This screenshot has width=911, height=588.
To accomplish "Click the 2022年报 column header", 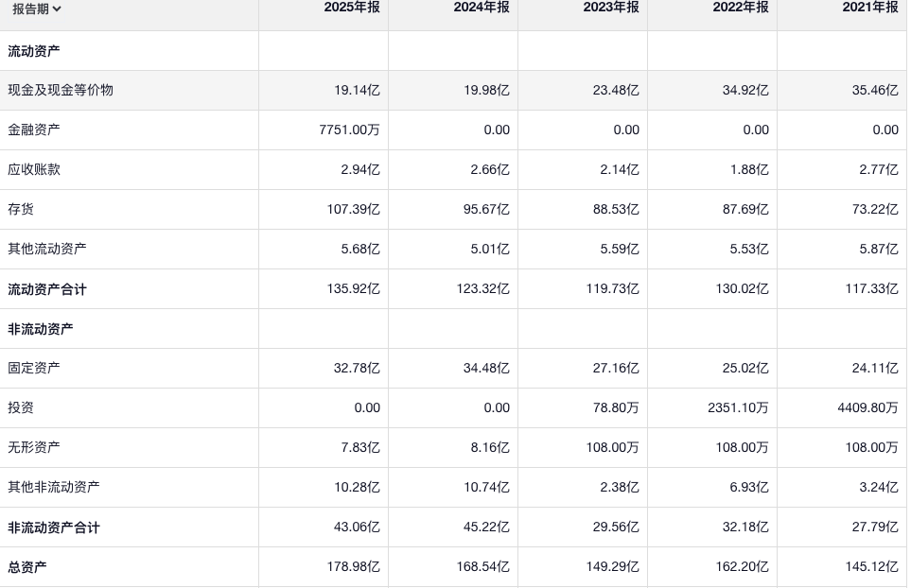I will coord(740,8).
